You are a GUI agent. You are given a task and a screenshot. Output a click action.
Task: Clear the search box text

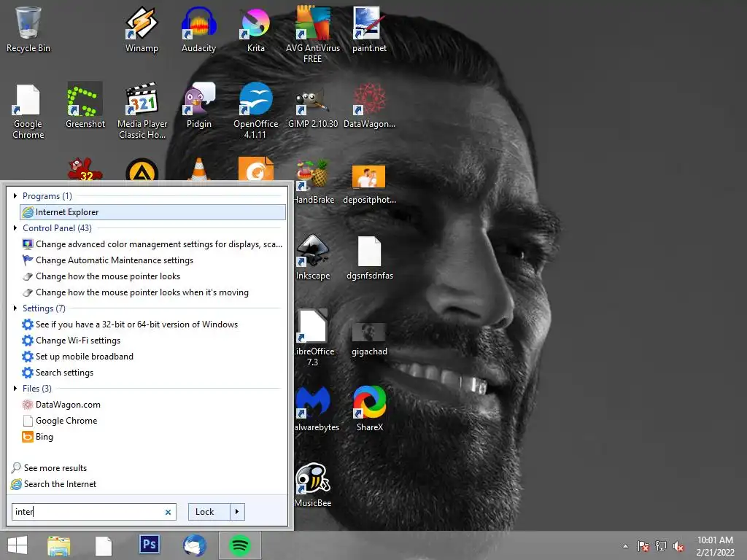coord(168,513)
